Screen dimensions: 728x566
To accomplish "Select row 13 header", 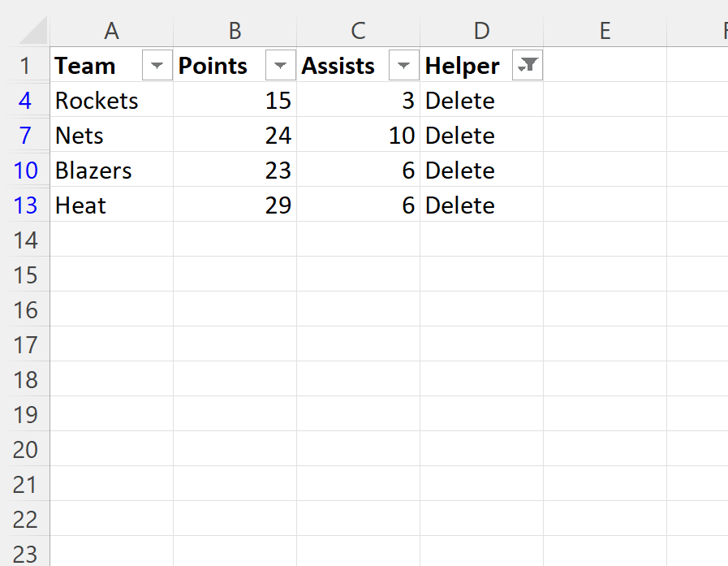I will (x=25, y=205).
